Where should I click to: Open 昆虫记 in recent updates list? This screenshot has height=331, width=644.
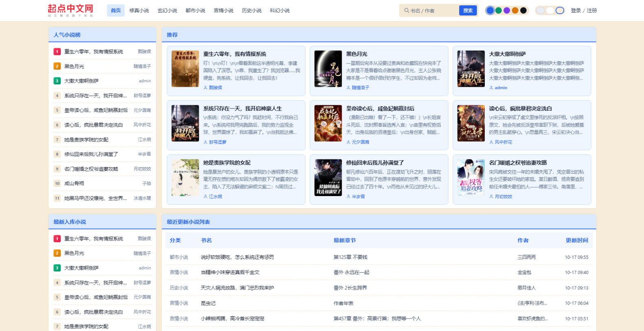(x=208, y=303)
